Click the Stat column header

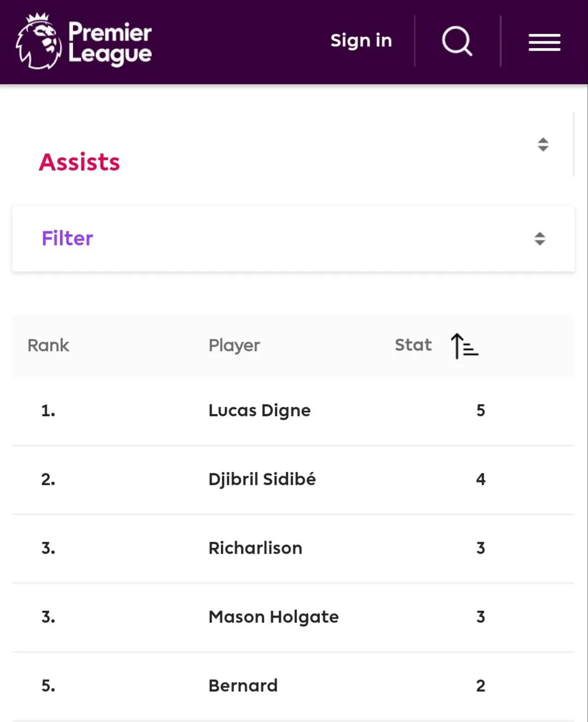(x=413, y=345)
